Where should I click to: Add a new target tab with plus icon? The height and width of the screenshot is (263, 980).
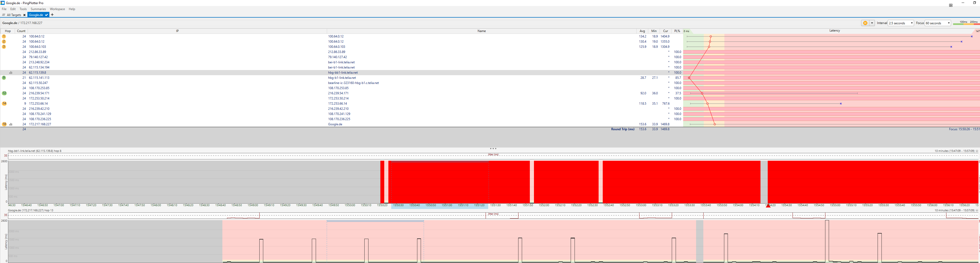52,15
